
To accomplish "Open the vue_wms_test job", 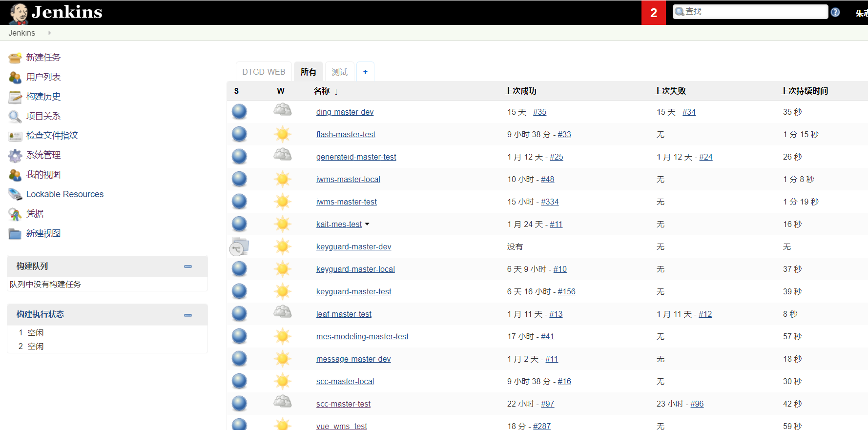I will click(x=342, y=426).
